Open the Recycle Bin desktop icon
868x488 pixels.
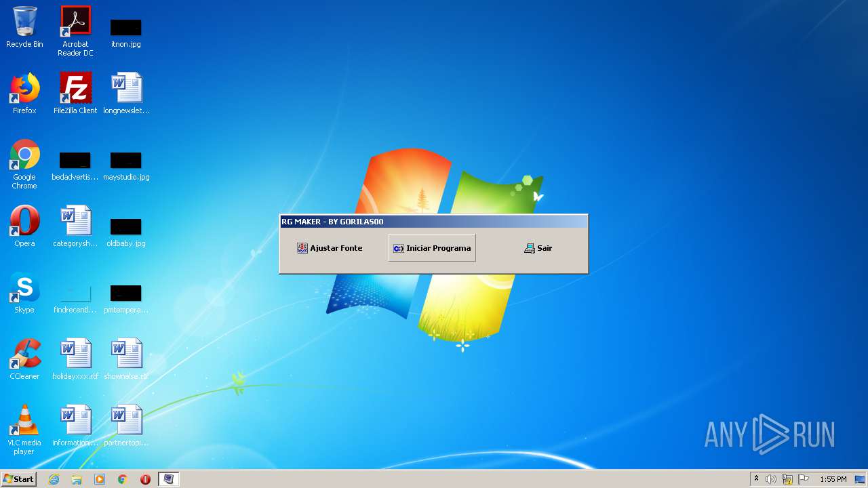click(24, 27)
